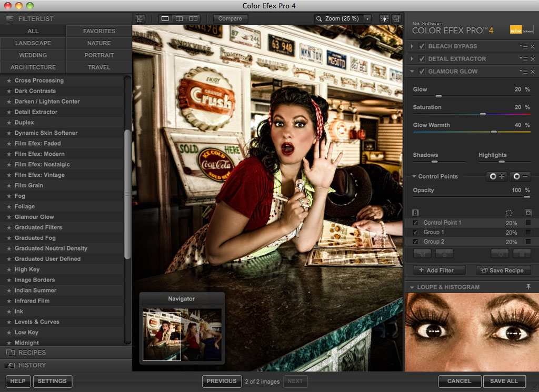
Task: Remove the Bleach Bypass filter with X
Action: (x=533, y=46)
